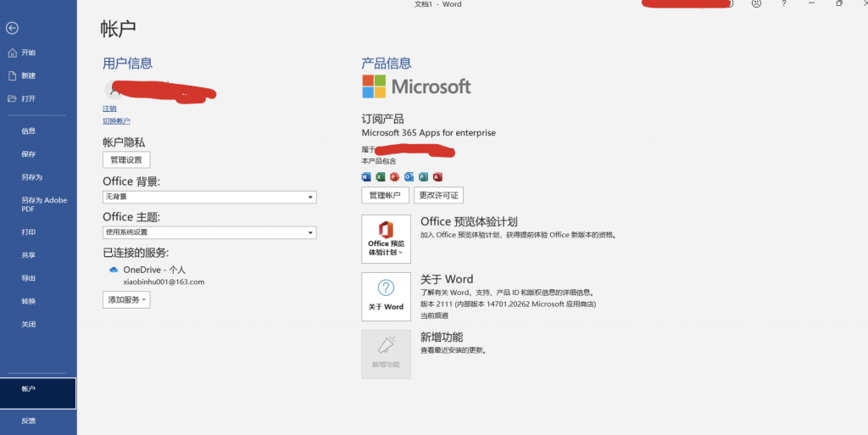Viewport: 868px width, 435px height.
Task: Click the Office 预览体验计划 heading
Action: 469,222
